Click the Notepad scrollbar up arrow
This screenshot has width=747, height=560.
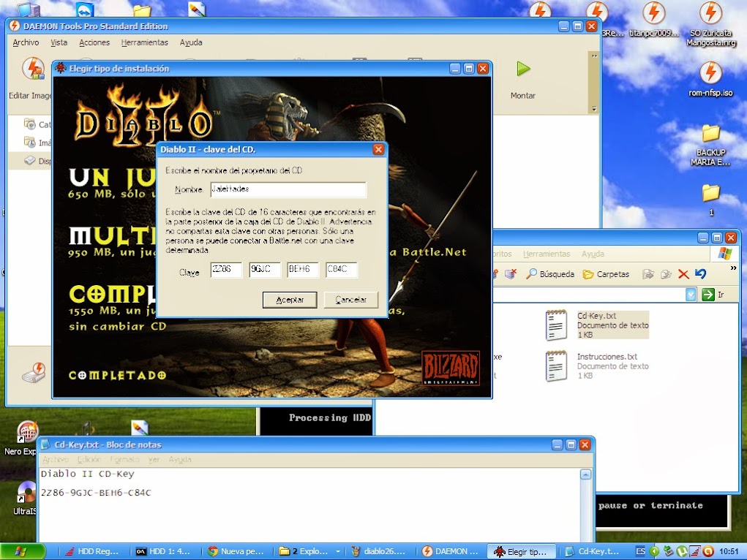pyautogui.click(x=586, y=474)
